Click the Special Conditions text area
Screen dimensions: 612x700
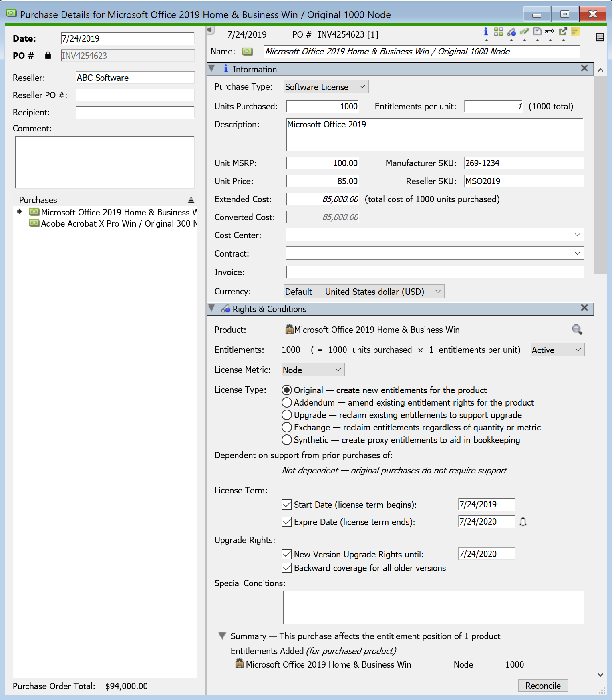tap(433, 607)
